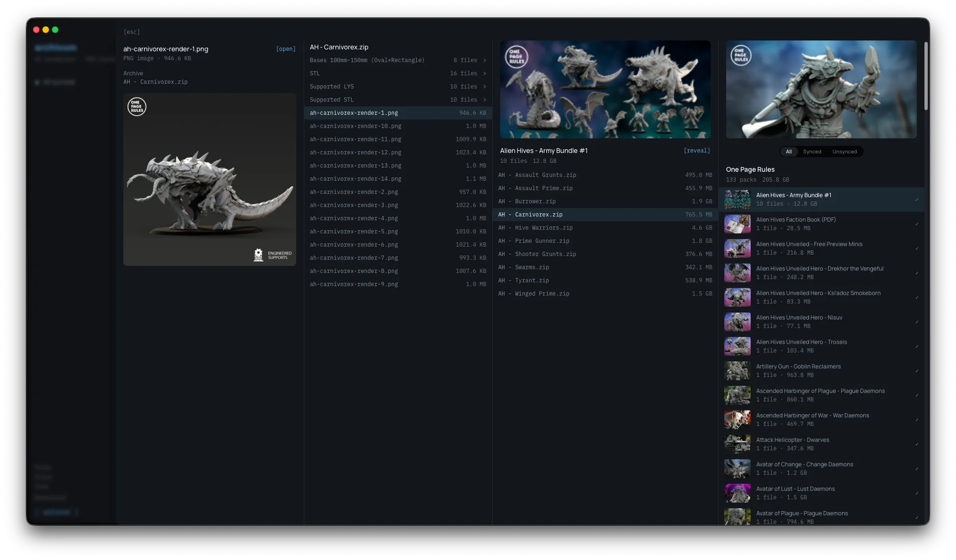Switch to the Unsynced tab
Image resolution: width=956 pixels, height=560 pixels.
(x=844, y=152)
